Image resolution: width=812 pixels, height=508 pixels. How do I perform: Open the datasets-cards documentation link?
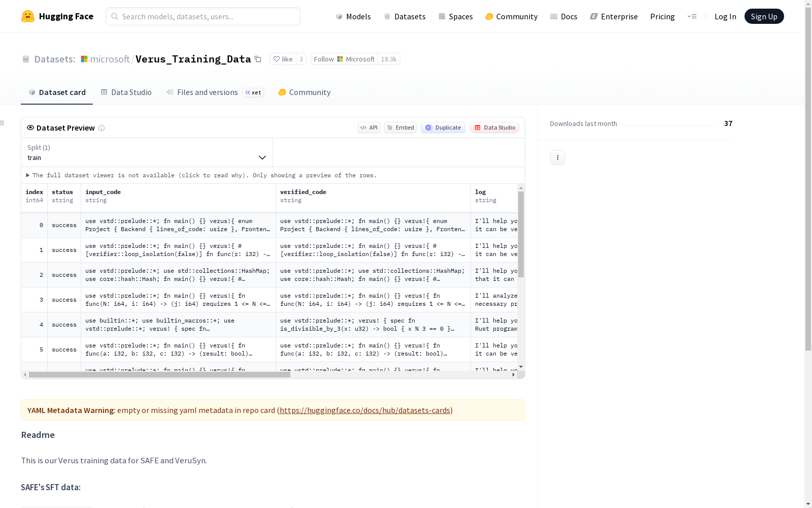click(365, 410)
